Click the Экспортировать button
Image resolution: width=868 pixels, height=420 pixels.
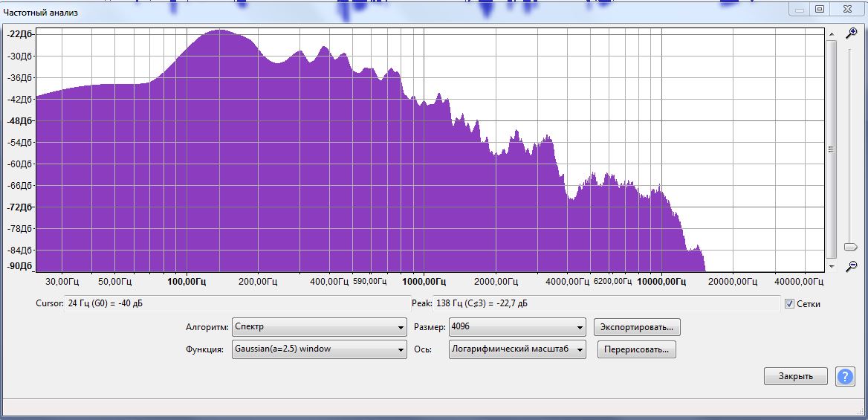tap(637, 327)
